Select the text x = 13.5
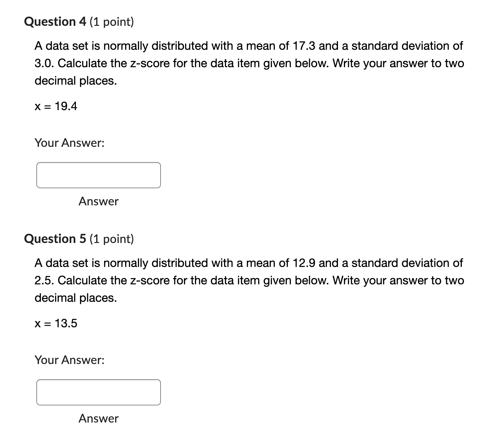 coord(56,323)
